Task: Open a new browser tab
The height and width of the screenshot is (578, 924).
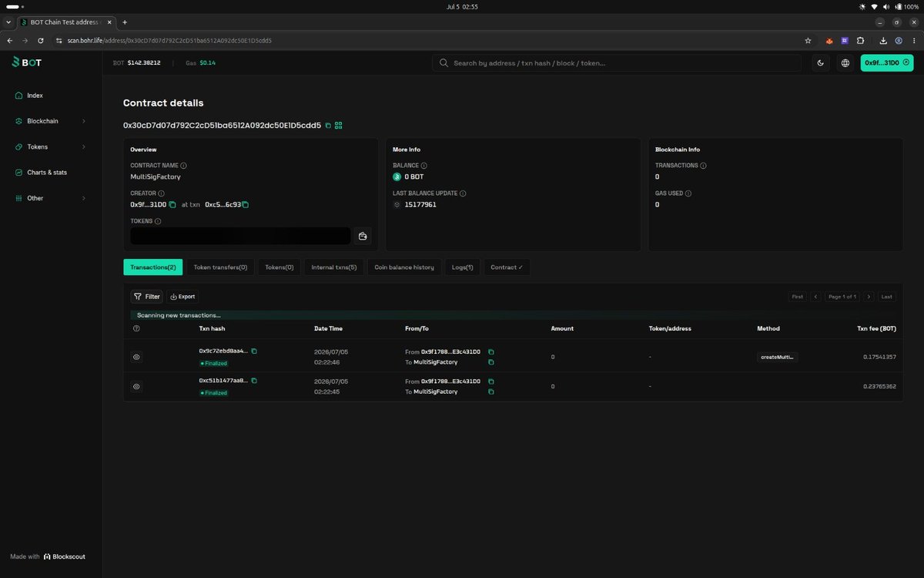Action: (125, 22)
